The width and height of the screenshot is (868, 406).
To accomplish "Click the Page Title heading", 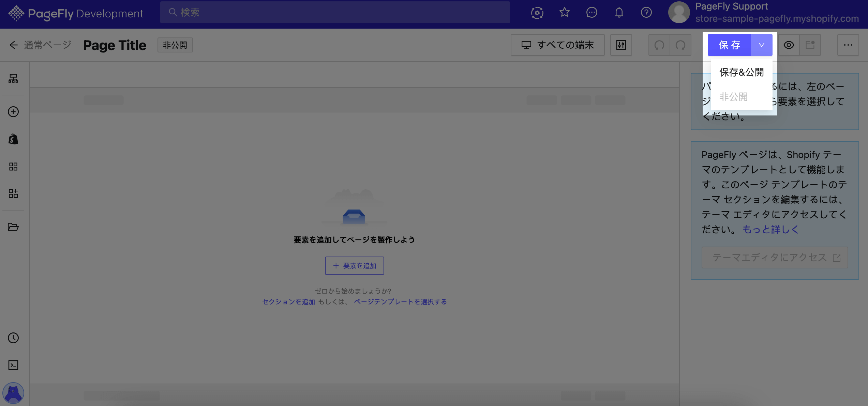I will [115, 45].
